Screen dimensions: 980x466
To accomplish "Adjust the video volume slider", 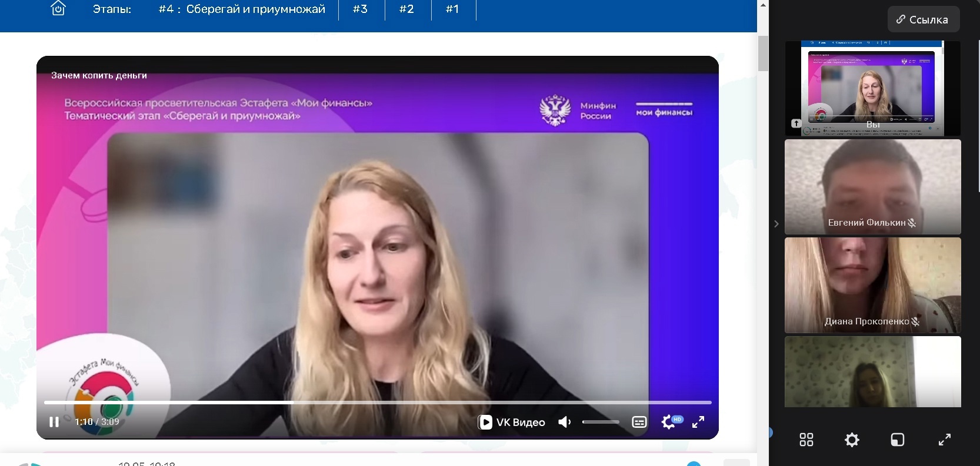I will (x=601, y=422).
